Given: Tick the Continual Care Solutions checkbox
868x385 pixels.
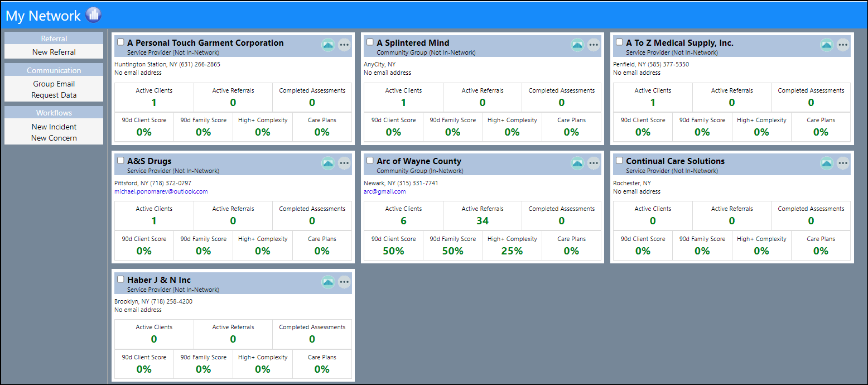Looking at the screenshot, I should tap(619, 160).
